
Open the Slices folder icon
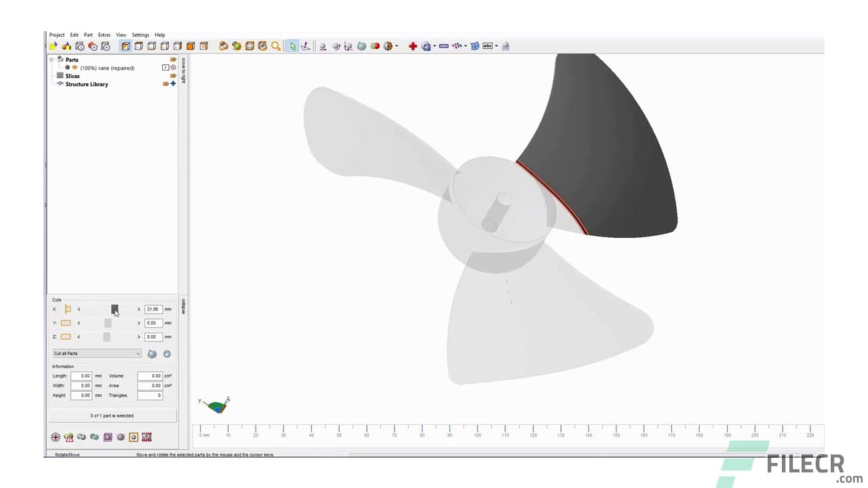(x=173, y=76)
